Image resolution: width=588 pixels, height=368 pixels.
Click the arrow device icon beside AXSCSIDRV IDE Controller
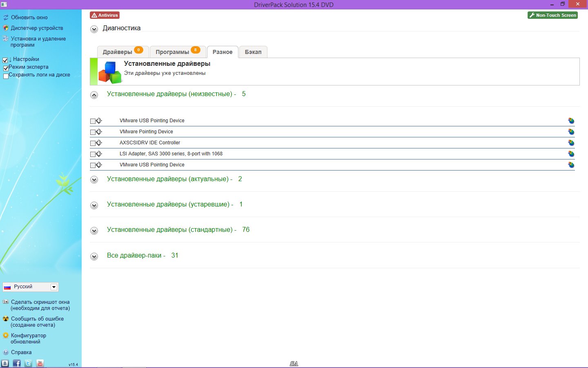click(x=99, y=143)
